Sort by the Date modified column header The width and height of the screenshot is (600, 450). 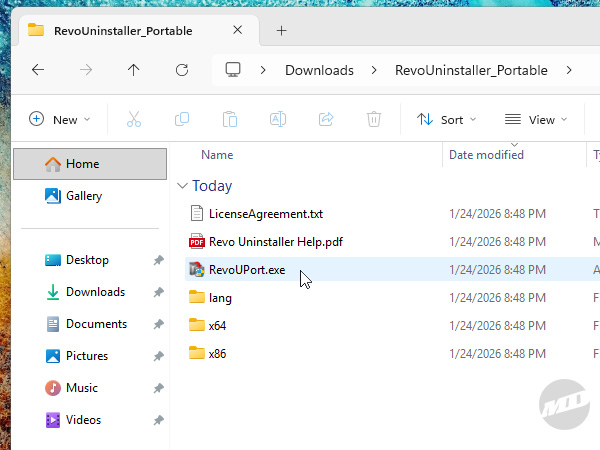point(486,155)
